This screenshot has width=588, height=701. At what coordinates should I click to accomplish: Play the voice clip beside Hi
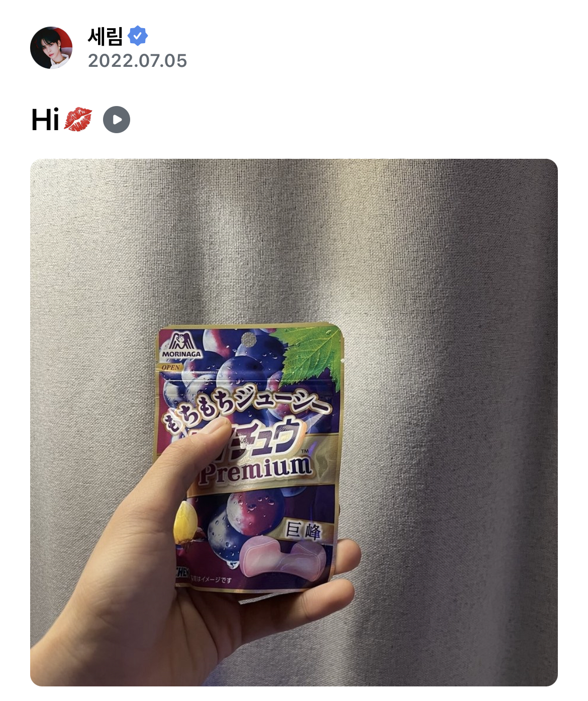(x=117, y=120)
